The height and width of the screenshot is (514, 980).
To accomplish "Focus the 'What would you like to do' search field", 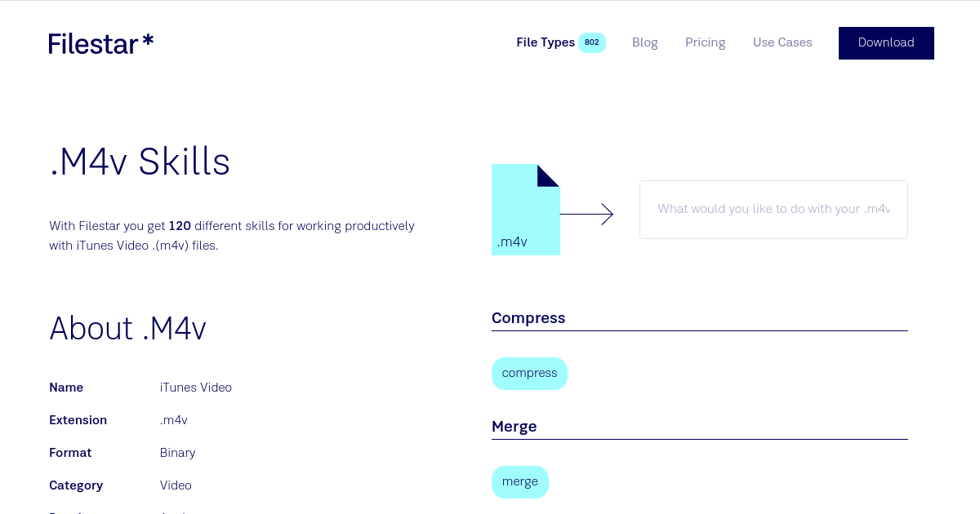I will [x=773, y=210].
